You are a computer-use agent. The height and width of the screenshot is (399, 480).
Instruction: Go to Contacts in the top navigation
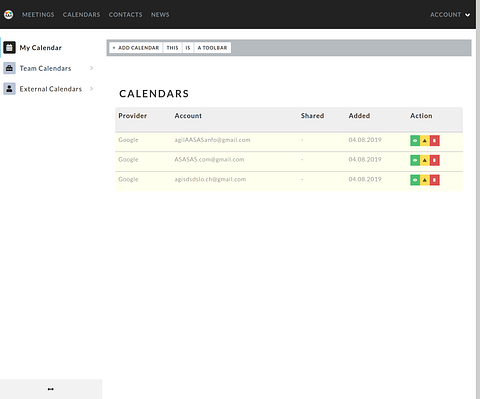pos(125,15)
